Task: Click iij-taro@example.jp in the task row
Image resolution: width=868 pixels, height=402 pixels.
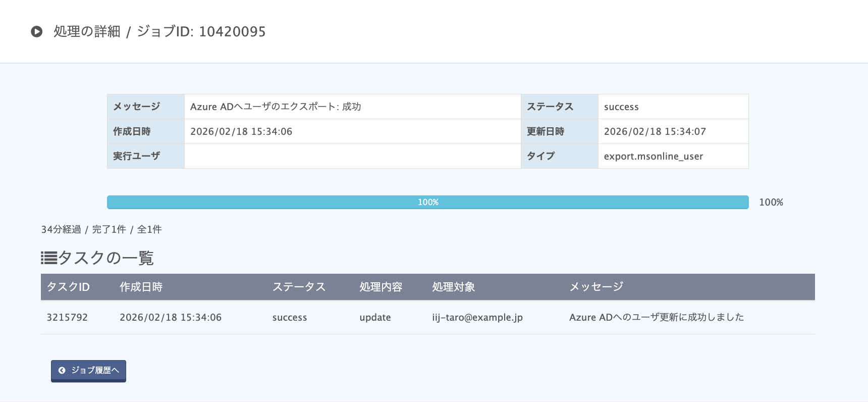Action: [x=477, y=317]
